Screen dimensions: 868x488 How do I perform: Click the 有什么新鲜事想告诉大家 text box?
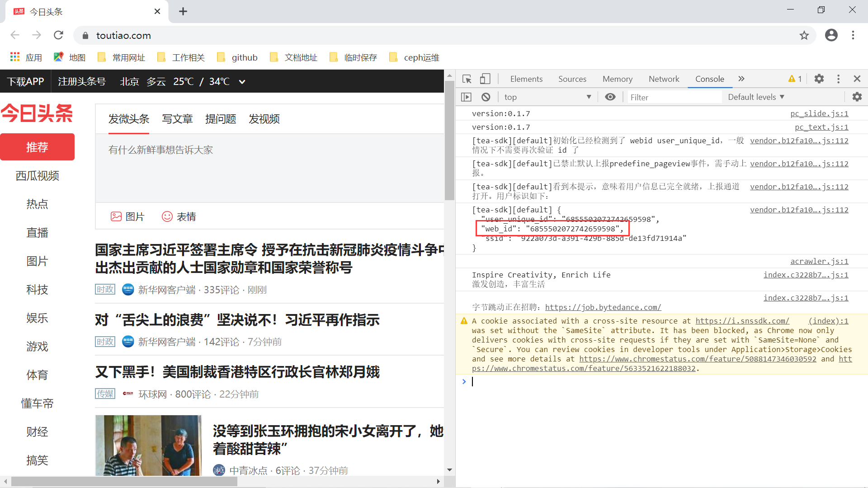269,168
